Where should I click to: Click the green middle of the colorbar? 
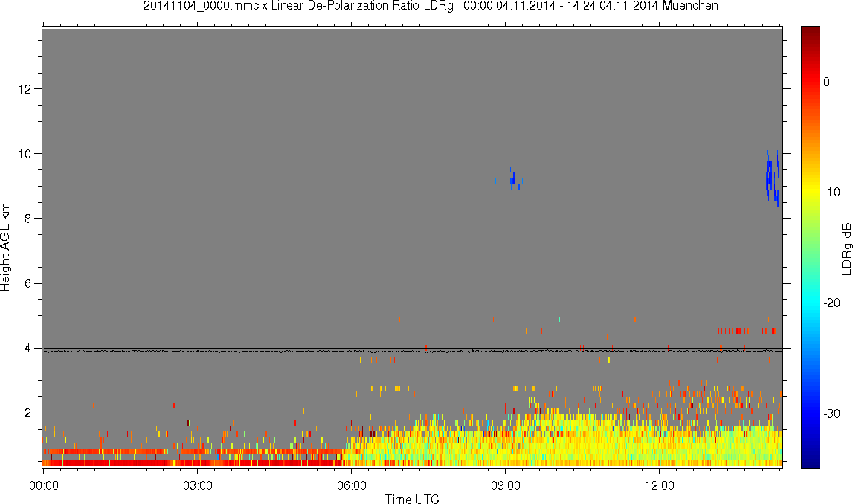(810, 248)
